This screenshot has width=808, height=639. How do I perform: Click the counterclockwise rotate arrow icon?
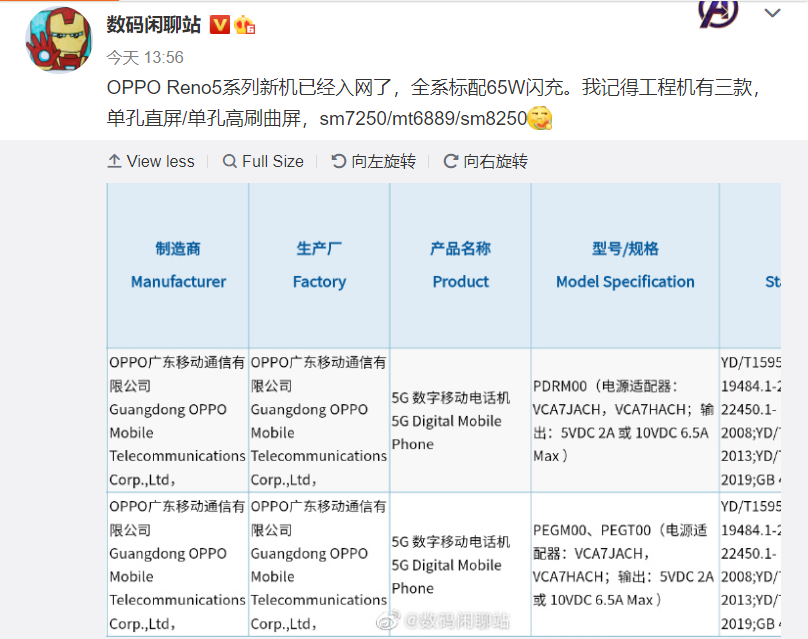338,161
